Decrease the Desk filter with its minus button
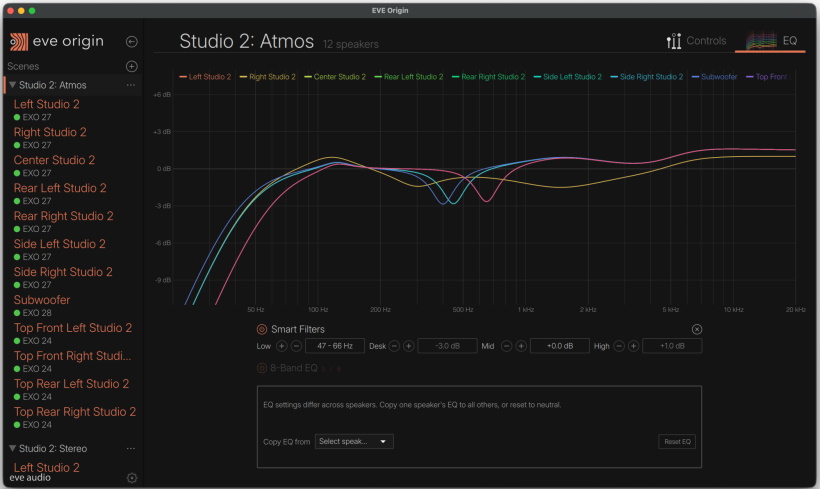The image size is (820, 489). coord(394,346)
